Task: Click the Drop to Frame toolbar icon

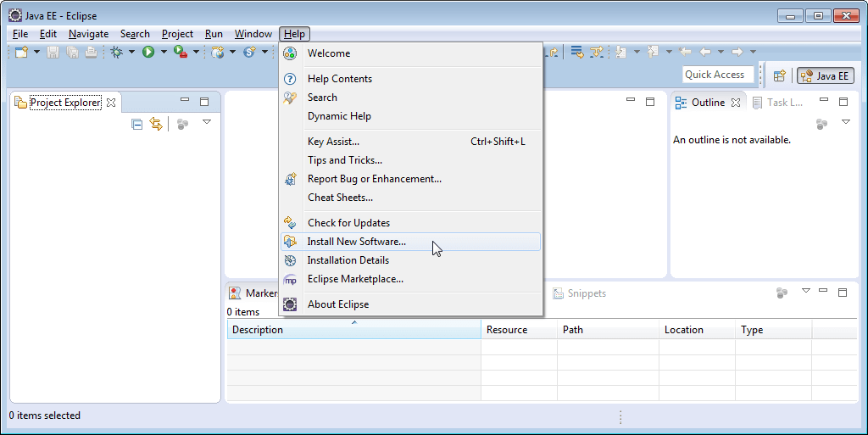Action: [577, 52]
